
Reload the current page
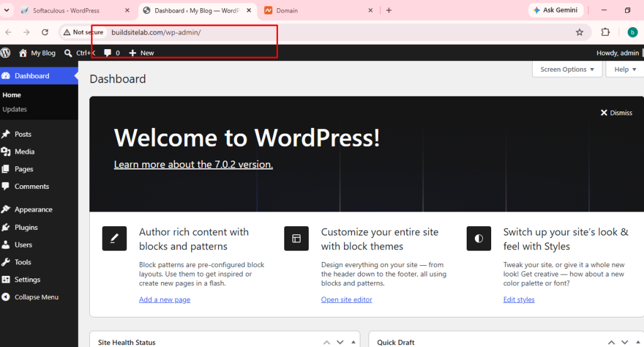click(x=45, y=32)
